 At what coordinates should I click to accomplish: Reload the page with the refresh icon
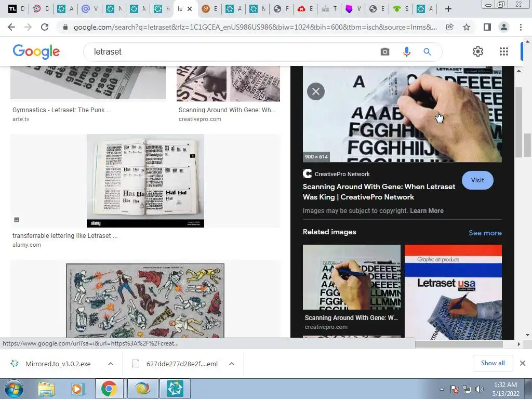click(x=45, y=27)
